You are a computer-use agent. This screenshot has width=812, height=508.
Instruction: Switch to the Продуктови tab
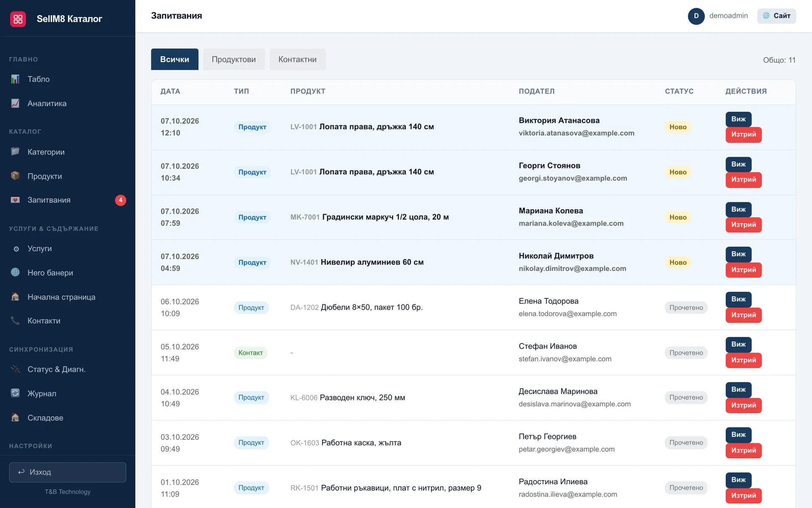point(234,59)
